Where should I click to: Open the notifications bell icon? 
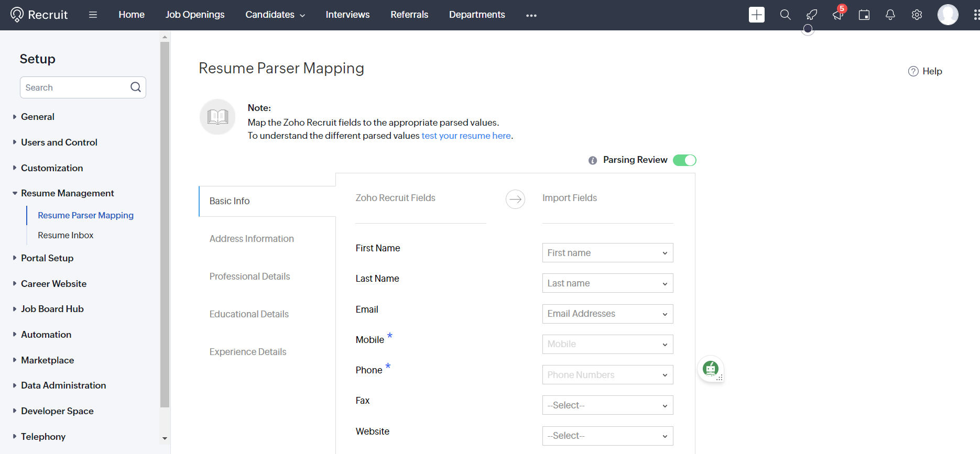890,15
